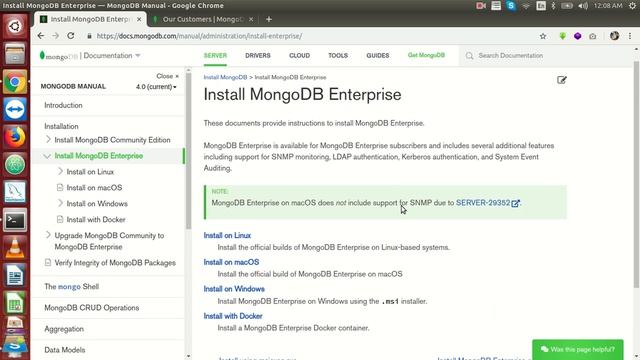Open LibreOffice Writer from the dock

15,276
